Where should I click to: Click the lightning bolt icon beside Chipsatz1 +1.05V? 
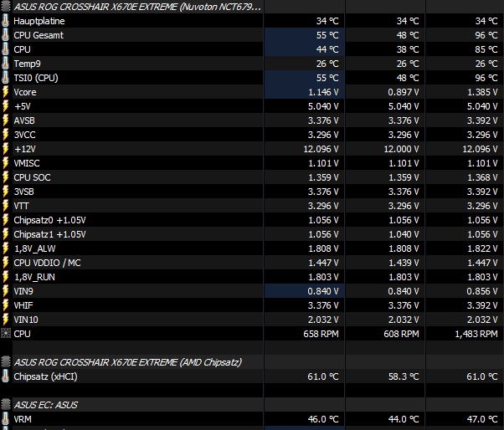click(6, 234)
